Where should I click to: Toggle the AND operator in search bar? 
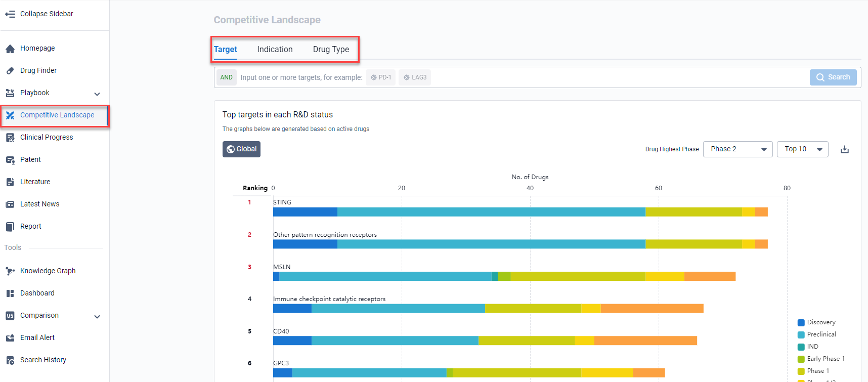(x=226, y=77)
